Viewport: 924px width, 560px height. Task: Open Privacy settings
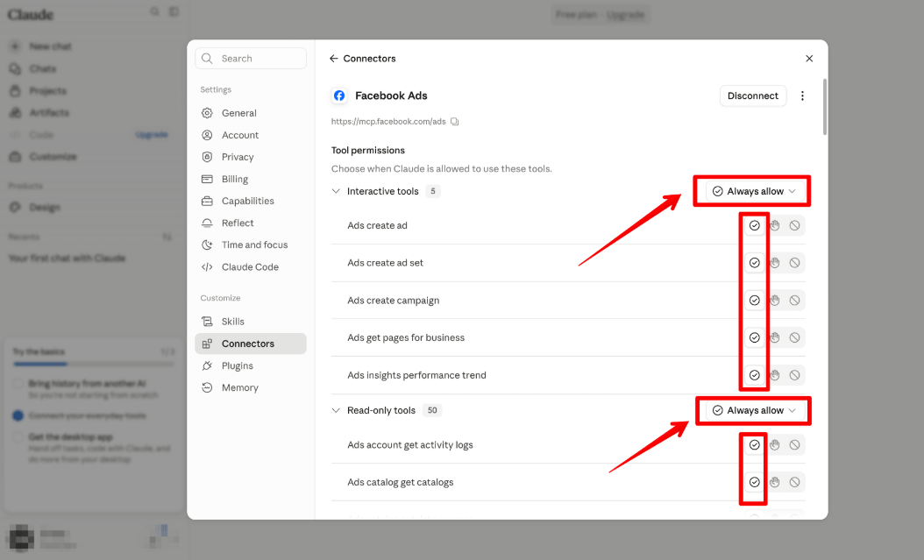pos(251,157)
